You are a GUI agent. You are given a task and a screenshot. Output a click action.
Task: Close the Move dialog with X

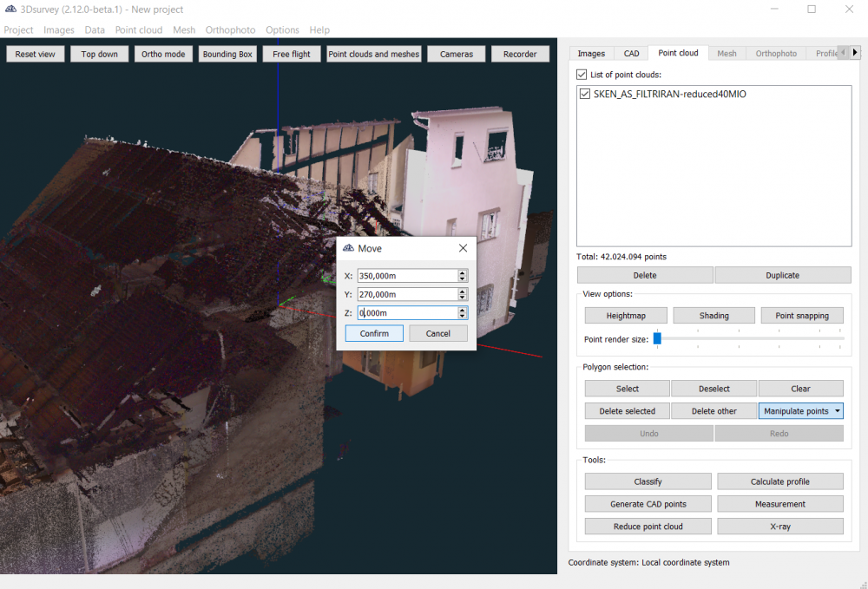point(463,248)
